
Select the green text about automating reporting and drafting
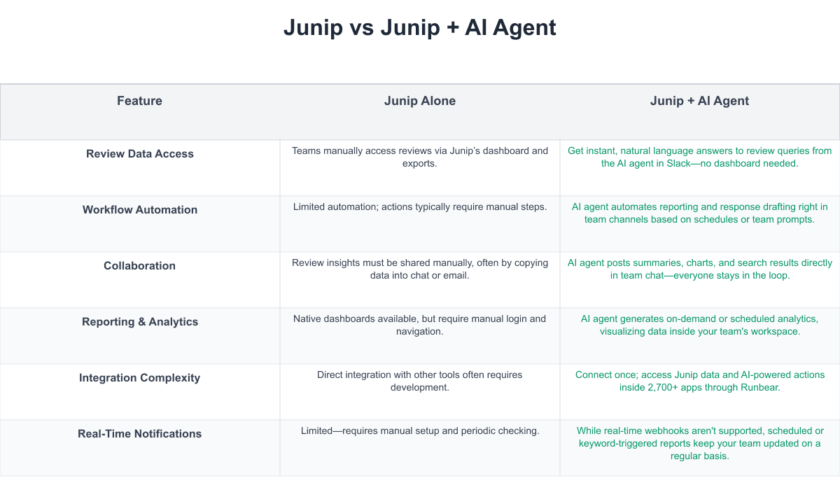tap(699, 213)
